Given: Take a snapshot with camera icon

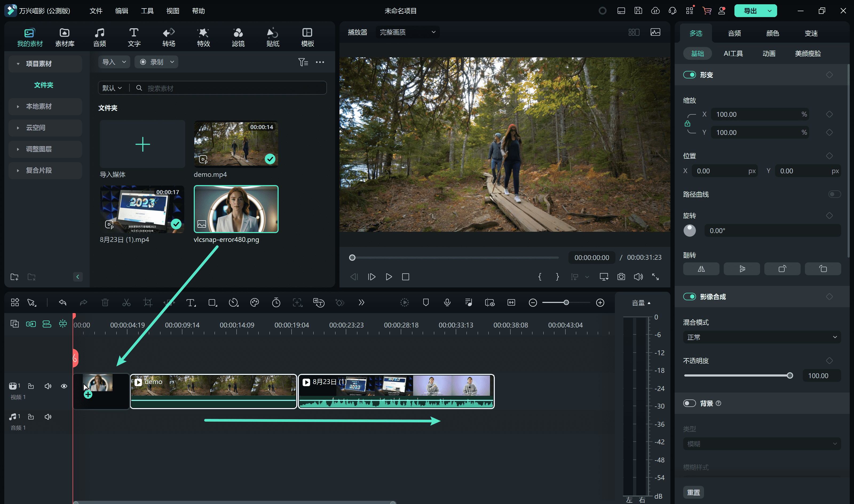Looking at the screenshot, I should point(621,277).
